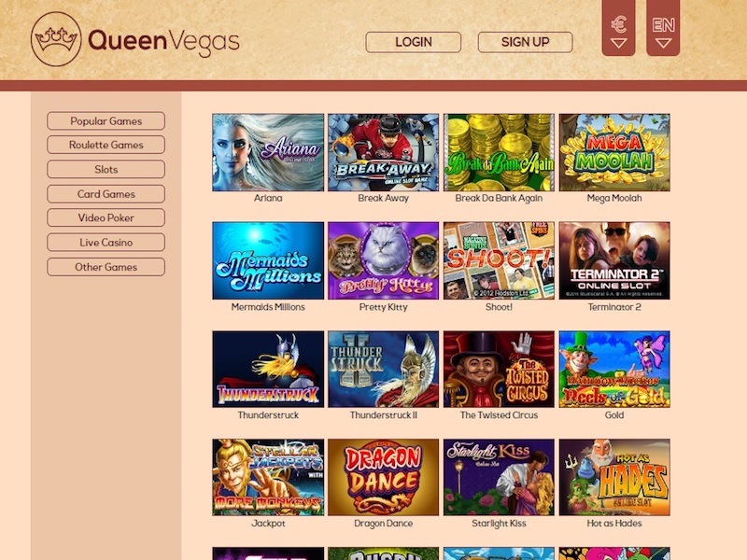Open the Terminator 2 slot thumbnail
Image resolution: width=747 pixels, height=560 pixels.
[614, 260]
